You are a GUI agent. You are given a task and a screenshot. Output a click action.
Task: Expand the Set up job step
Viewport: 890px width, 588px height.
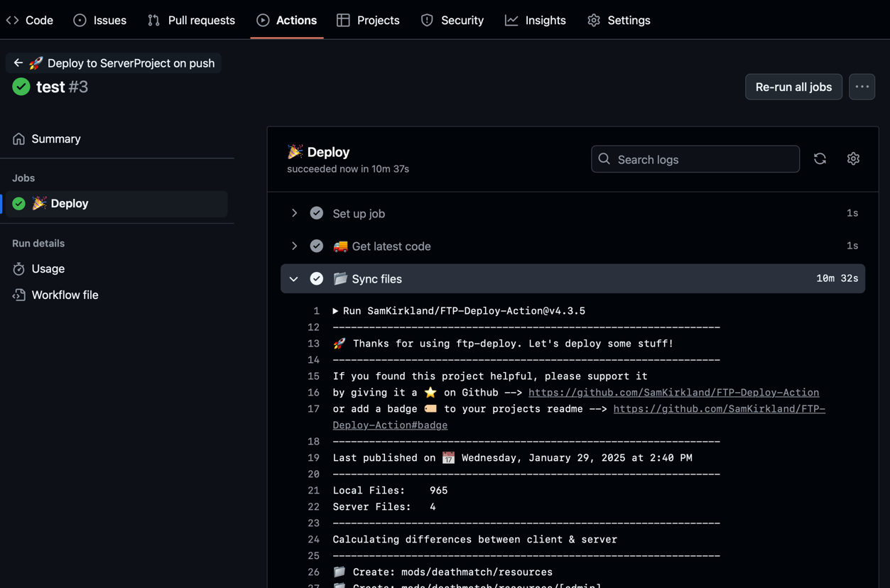294,213
